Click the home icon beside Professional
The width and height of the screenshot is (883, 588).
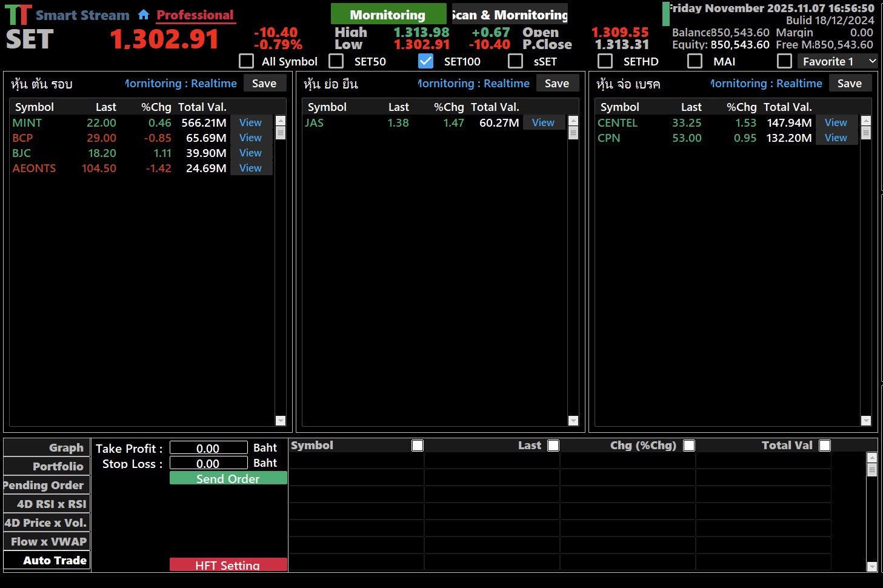(x=144, y=15)
